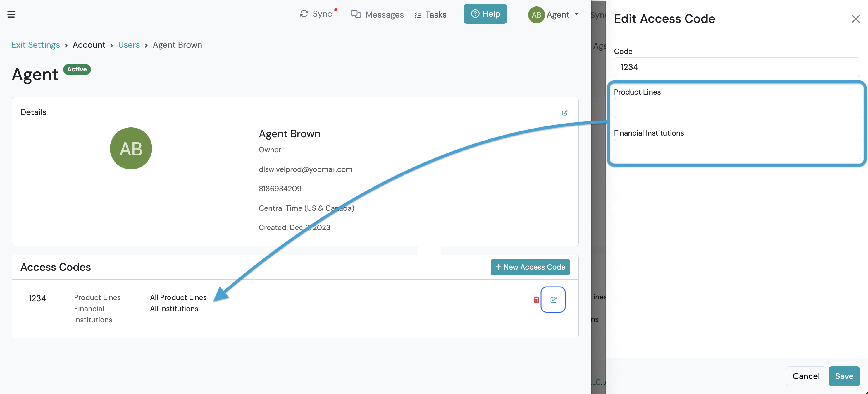Cancel editing the access code

click(x=806, y=376)
